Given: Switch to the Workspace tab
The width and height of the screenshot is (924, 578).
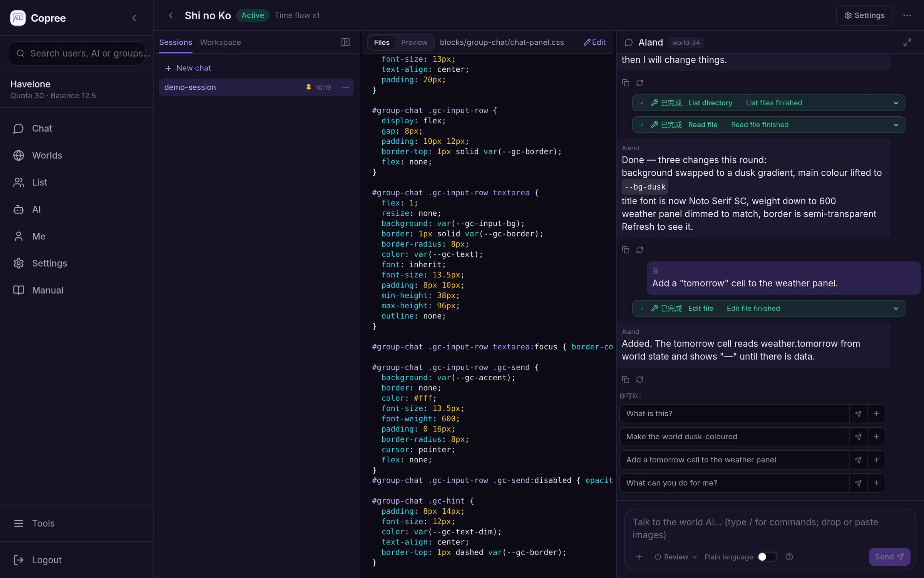Looking at the screenshot, I should [220, 42].
